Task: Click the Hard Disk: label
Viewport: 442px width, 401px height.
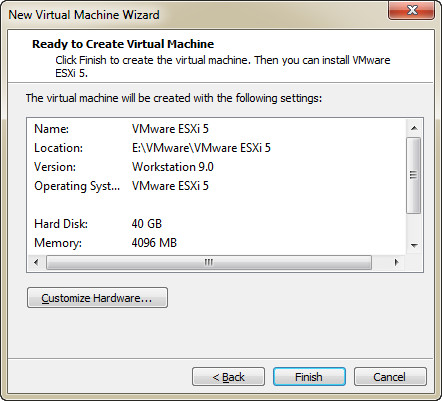Action: coord(61,224)
